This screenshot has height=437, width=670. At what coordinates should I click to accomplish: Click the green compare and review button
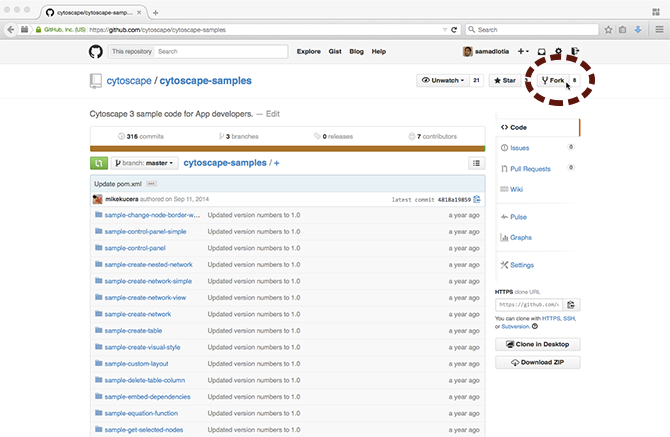(99, 163)
